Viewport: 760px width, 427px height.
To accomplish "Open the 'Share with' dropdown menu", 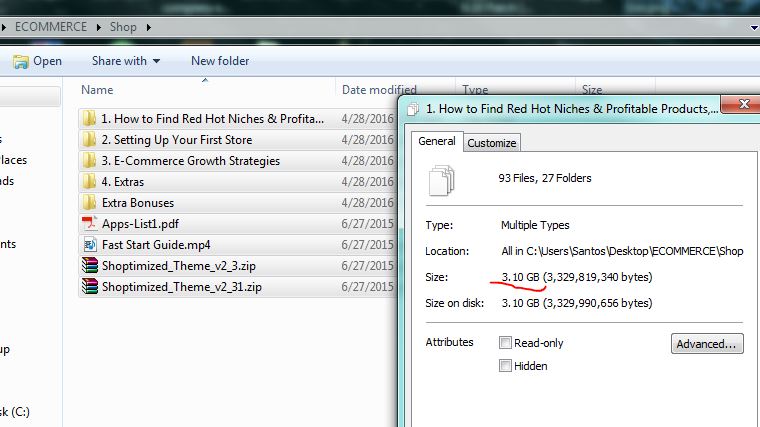I will (126, 61).
